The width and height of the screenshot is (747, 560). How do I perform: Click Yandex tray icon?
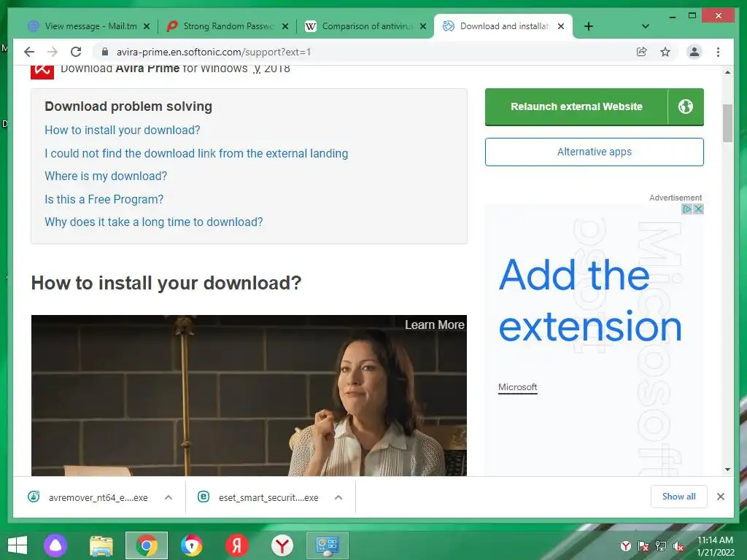(625, 546)
